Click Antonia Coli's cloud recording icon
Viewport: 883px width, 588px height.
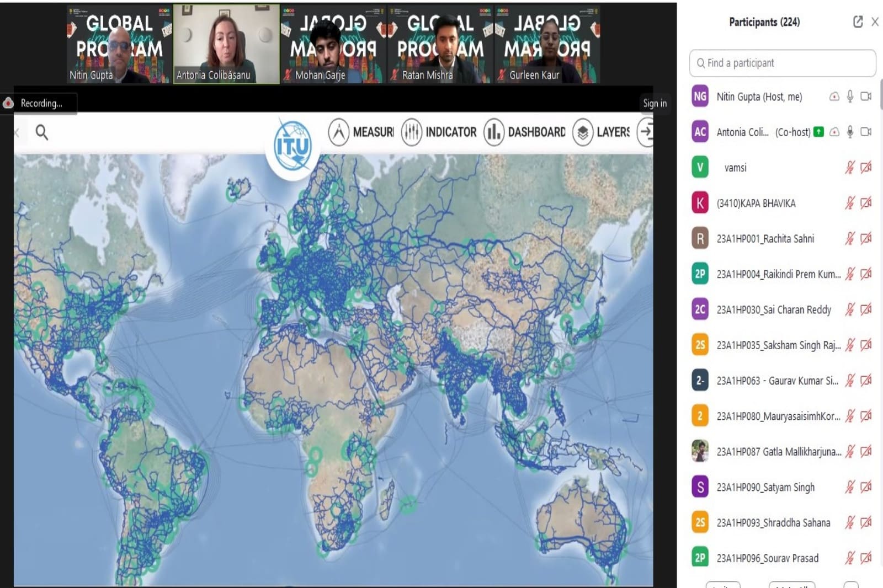click(834, 132)
